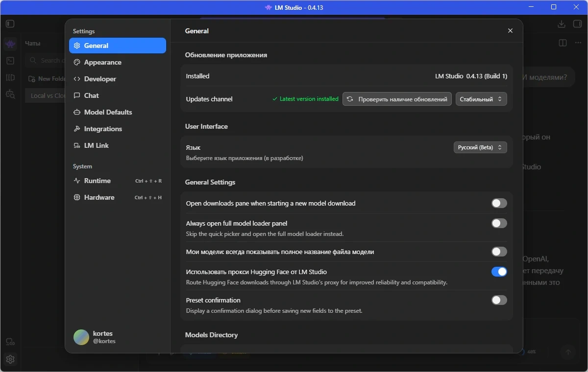Open the downloads icon in top bar
Screen dimensions: 588x372
coord(562,24)
